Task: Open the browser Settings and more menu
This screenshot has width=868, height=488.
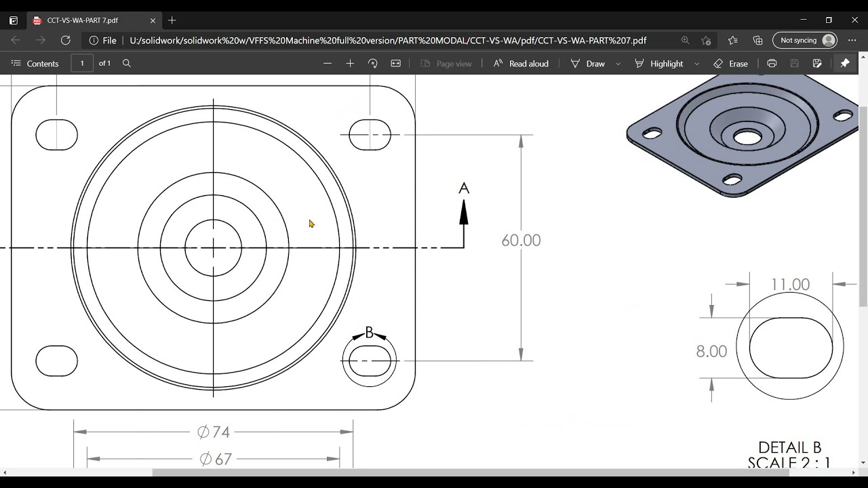Action: [x=852, y=41]
